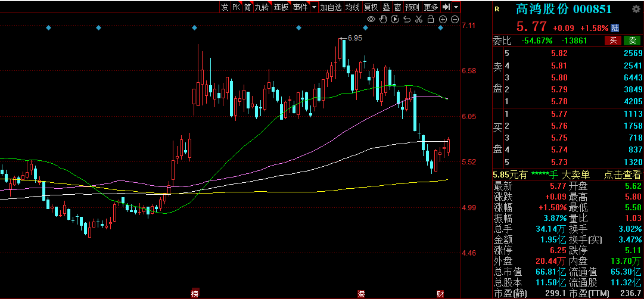Open the 点击查看 link for large sell orders
644x299 pixels.
[x=622, y=175]
